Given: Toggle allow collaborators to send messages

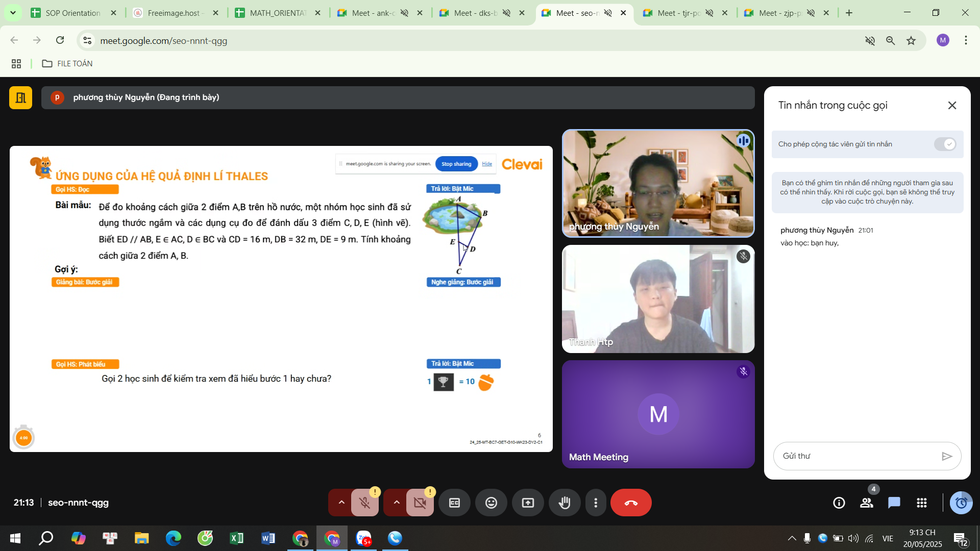Looking at the screenshot, I should pyautogui.click(x=945, y=144).
